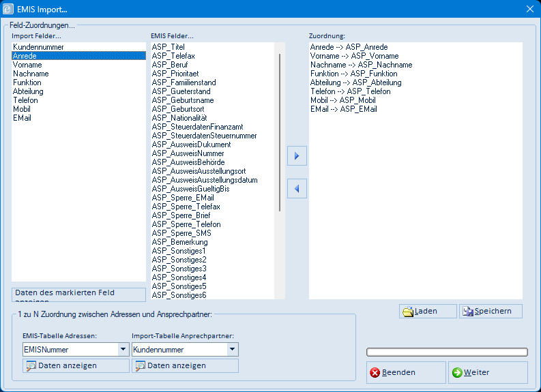Select ASP_Sonstiges4 entry
Screen dimensions: 541x392
pyautogui.click(x=213, y=277)
